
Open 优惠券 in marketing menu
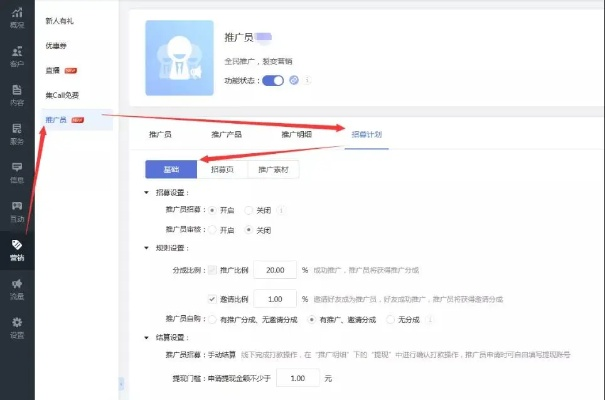coord(56,46)
